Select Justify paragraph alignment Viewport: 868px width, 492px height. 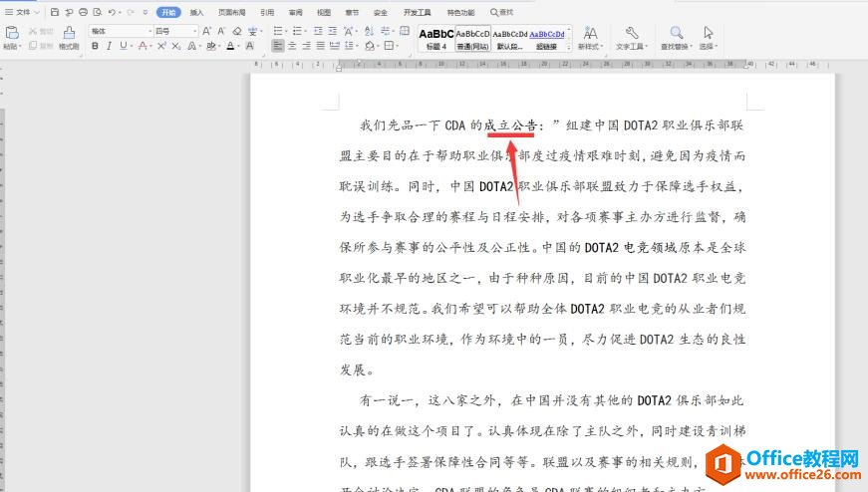(x=321, y=46)
